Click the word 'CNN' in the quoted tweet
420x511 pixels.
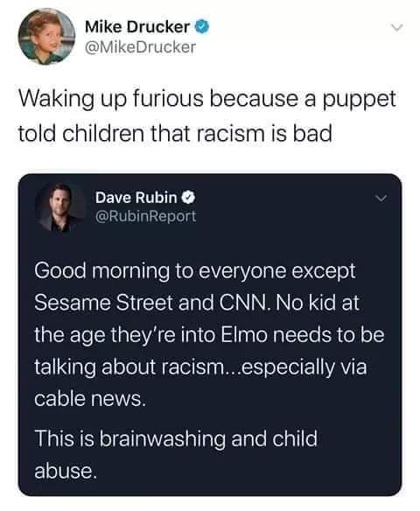pos(244,303)
